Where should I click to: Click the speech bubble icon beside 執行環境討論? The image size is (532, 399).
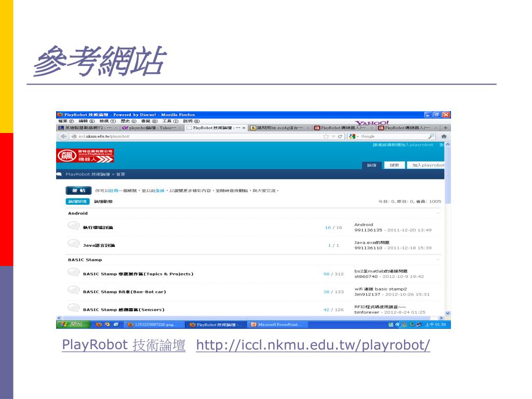pos(73,226)
